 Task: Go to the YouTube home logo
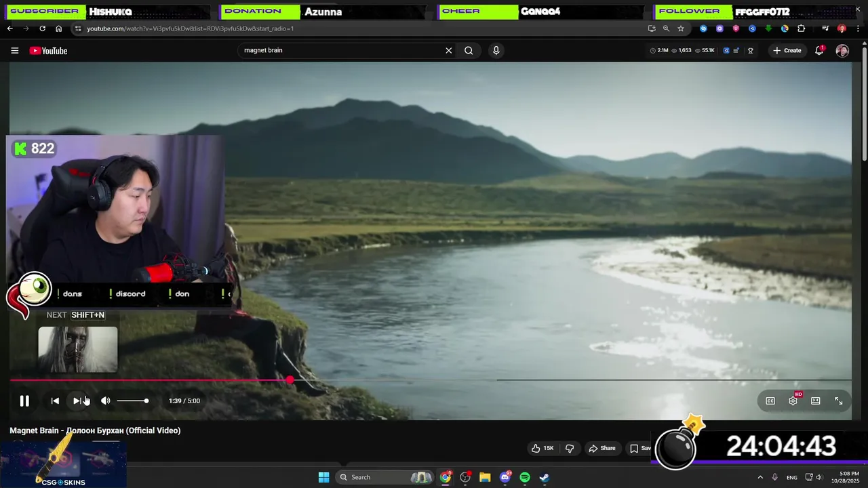(x=48, y=51)
